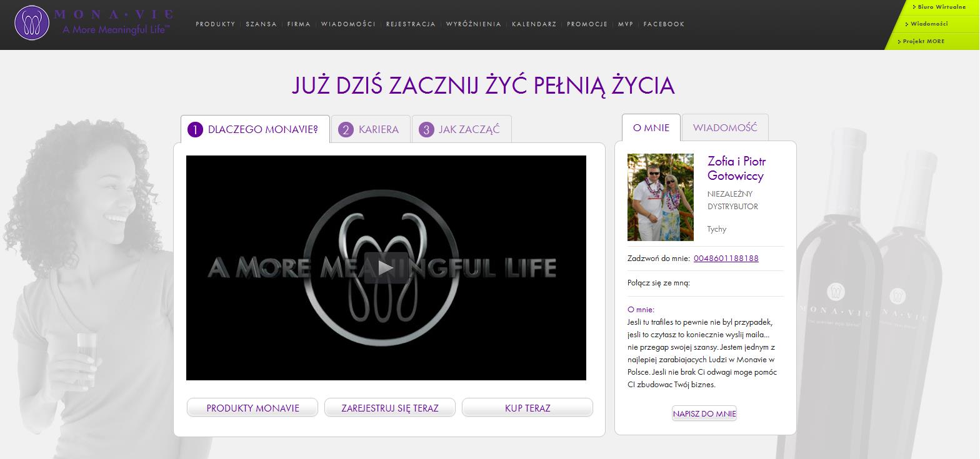Click the 'Połącz się ze mną:' label

pos(659,283)
